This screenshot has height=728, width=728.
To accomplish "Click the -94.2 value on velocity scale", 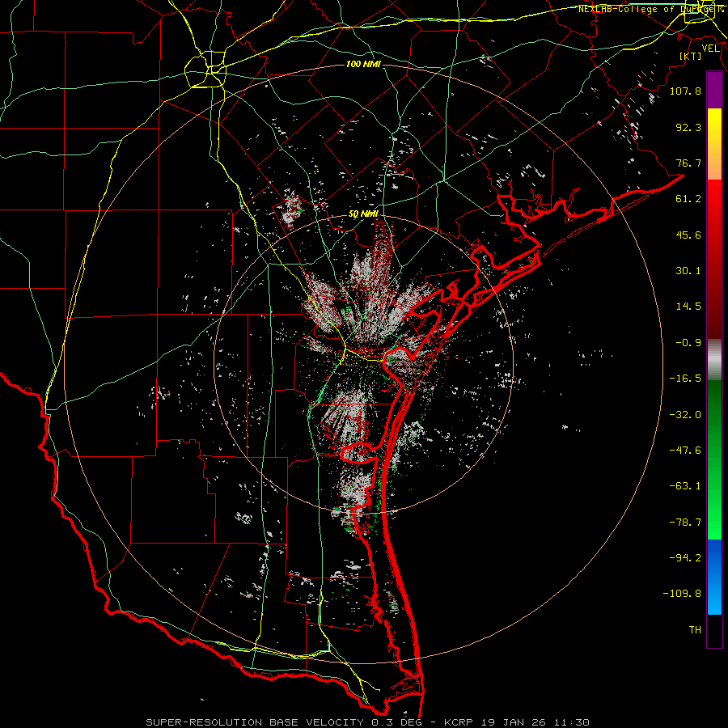I will click(685, 558).
